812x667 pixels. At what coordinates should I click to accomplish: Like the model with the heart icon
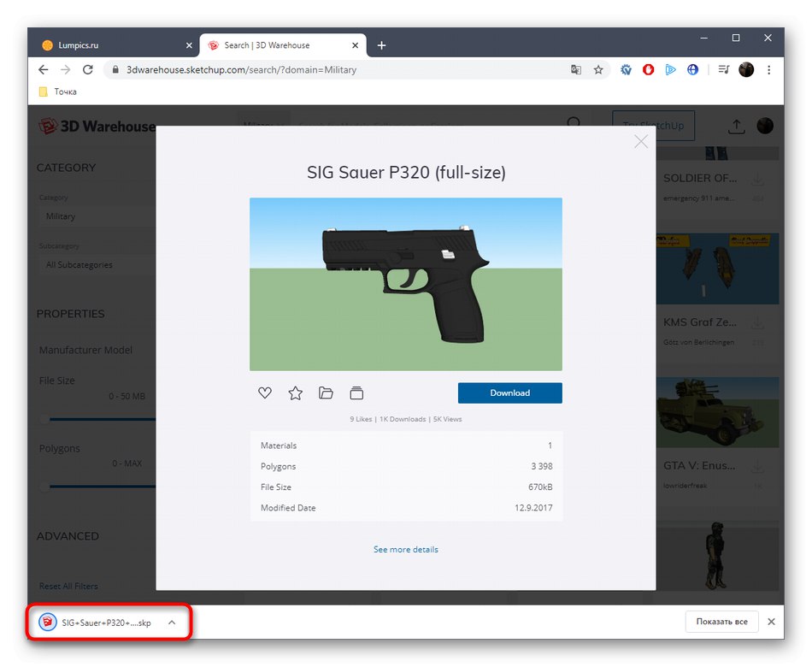(x=265, y=393)
